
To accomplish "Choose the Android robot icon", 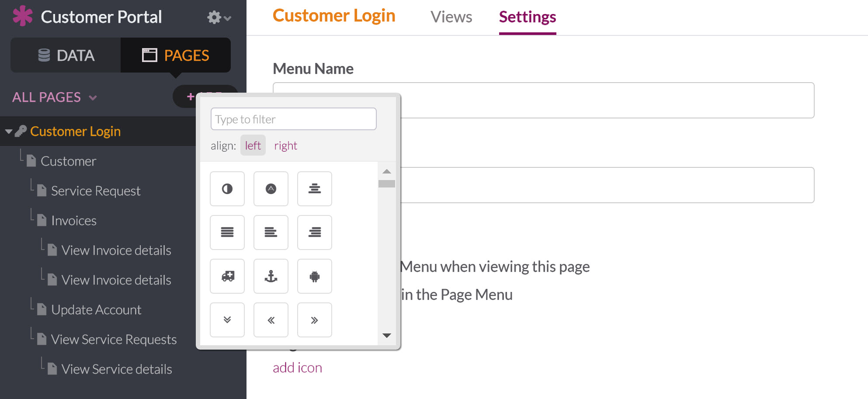I will (x=315, y=276).
